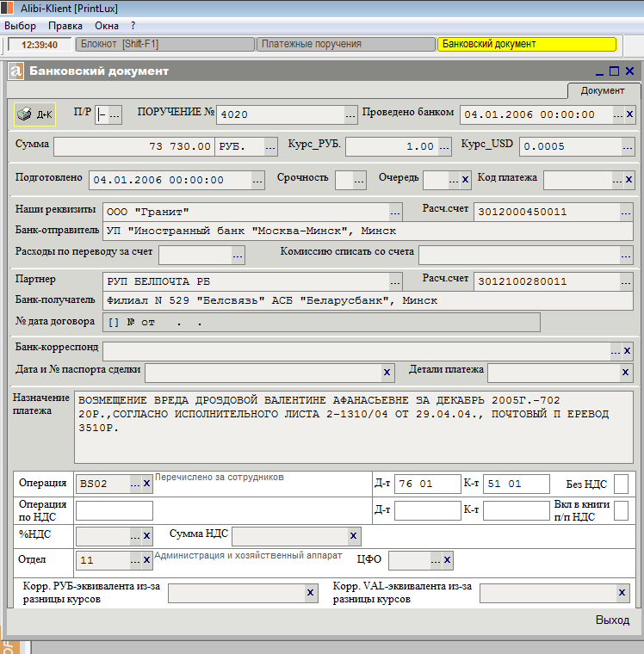Open Партнер ellipsis lookup
The width and height of the screenshot is (644, 654).
coord(395,282)
